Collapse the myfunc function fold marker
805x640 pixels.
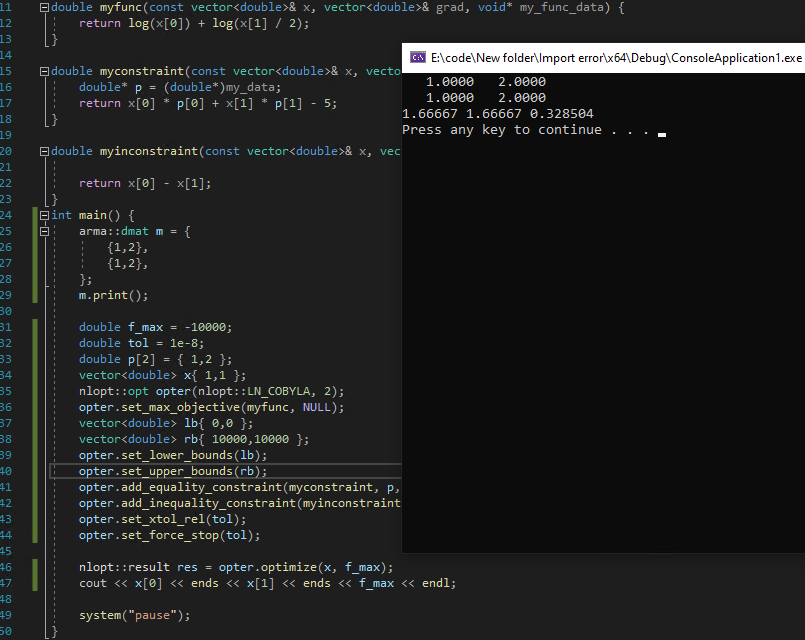coord(45,8)
